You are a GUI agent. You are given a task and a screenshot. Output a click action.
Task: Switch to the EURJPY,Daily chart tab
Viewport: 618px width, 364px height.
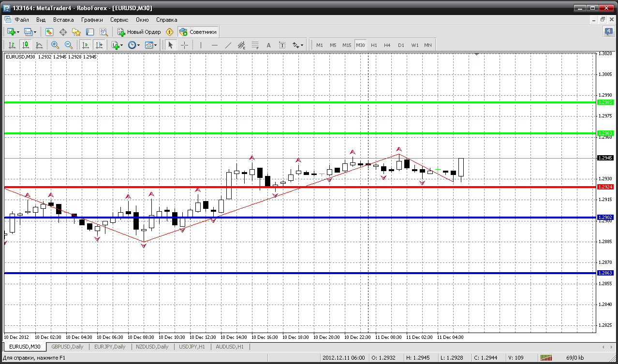(x=110, y=347)
